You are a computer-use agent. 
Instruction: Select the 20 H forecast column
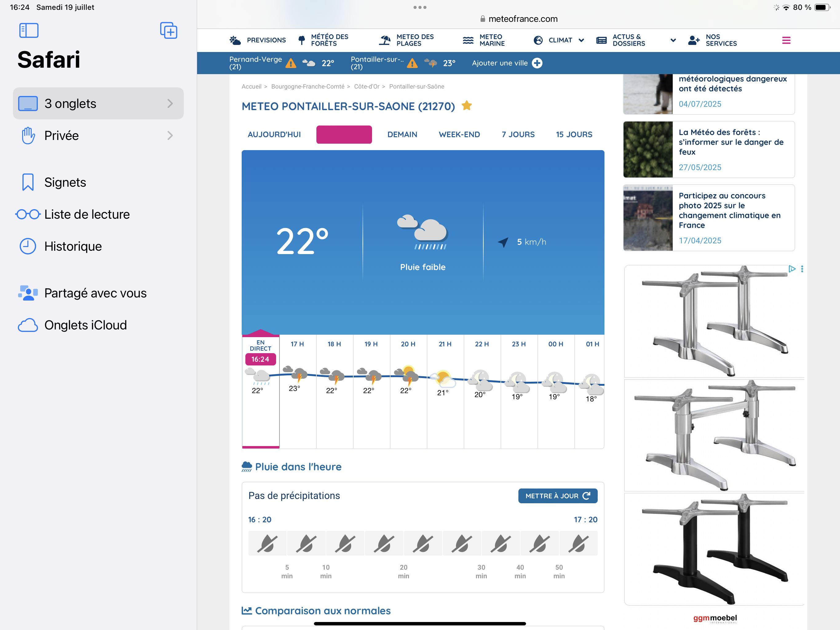pos(409,391)
